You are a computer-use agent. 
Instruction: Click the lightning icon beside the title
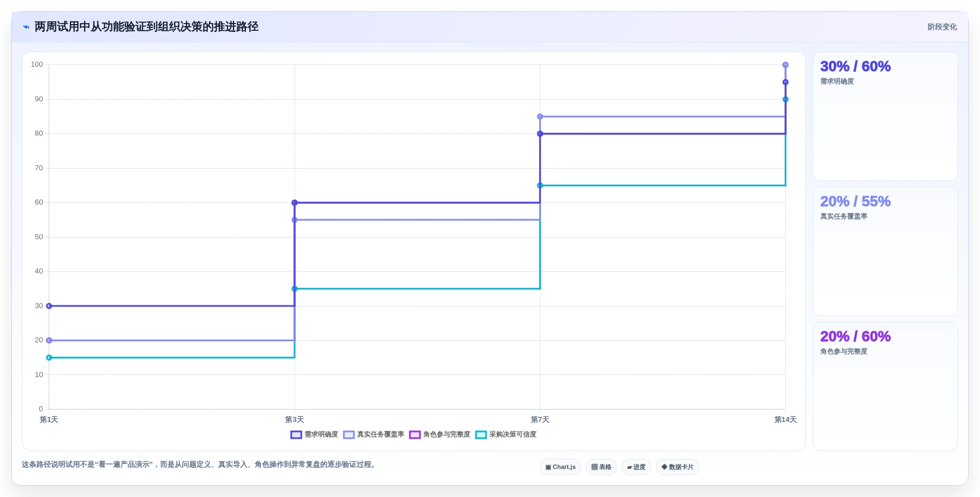(26, 27)
